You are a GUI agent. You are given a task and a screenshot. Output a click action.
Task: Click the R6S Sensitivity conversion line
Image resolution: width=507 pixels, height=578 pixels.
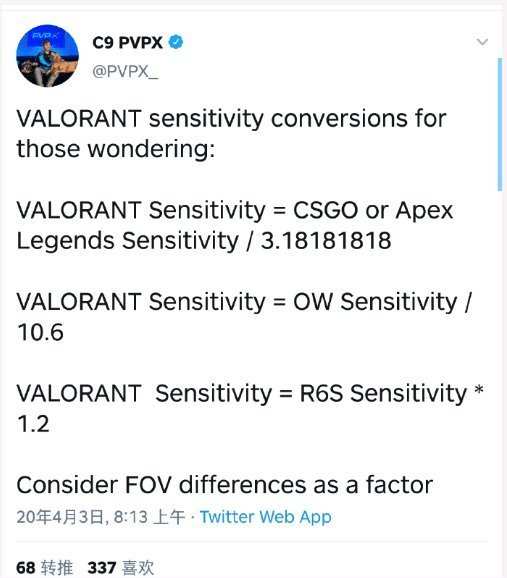pyautogui.click(x=250, y=408)
